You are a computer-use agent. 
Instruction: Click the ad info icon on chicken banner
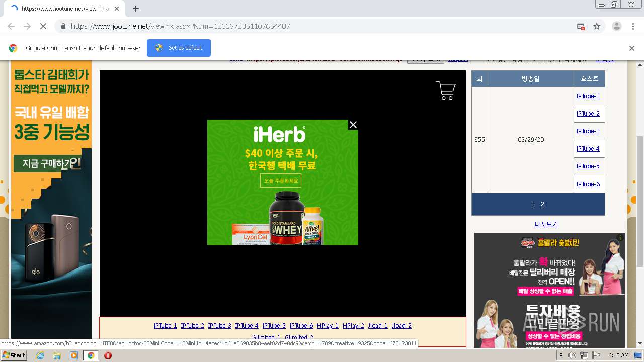pyautogui.click(x=620, y=237)
